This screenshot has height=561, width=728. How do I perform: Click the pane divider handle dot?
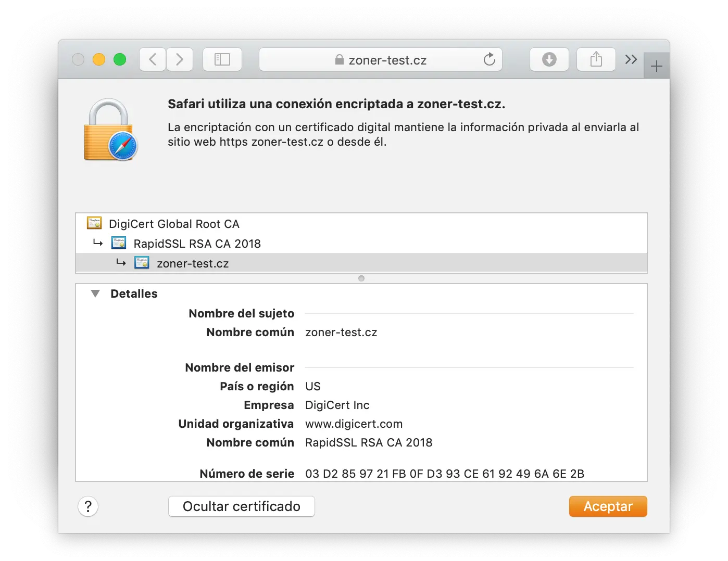361,278
